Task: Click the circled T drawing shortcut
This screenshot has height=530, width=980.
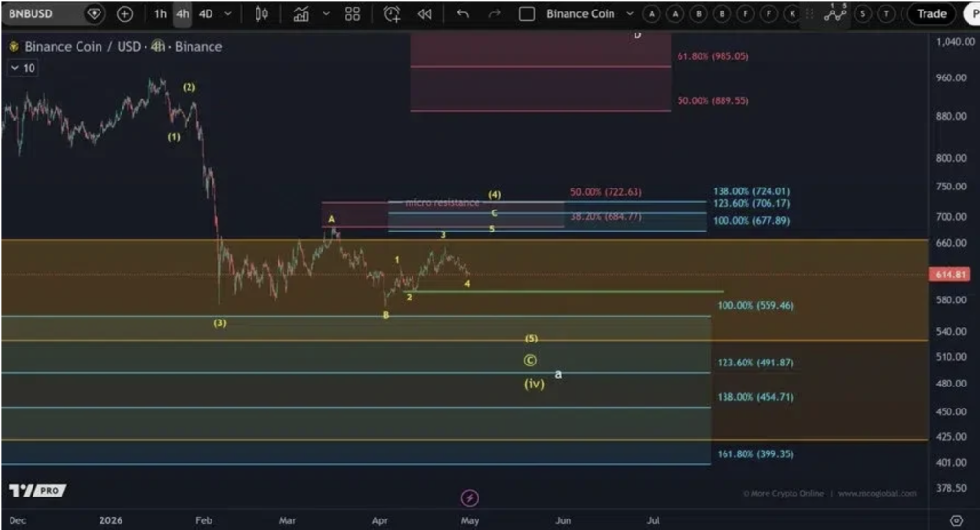Action: (x=885, y=13)
